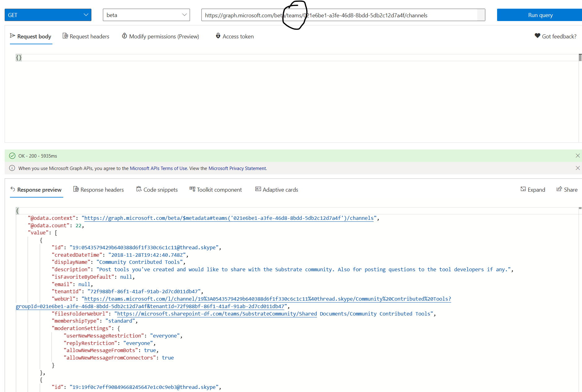
Task: Open the Access token tab
Action: (235, 37)
